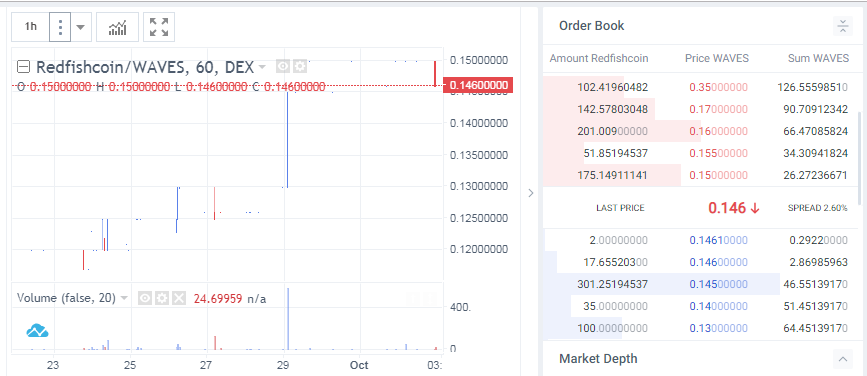867x376 pixels.
Task: Open the three-dot chart style menu
Action: (x=60, y=27)
